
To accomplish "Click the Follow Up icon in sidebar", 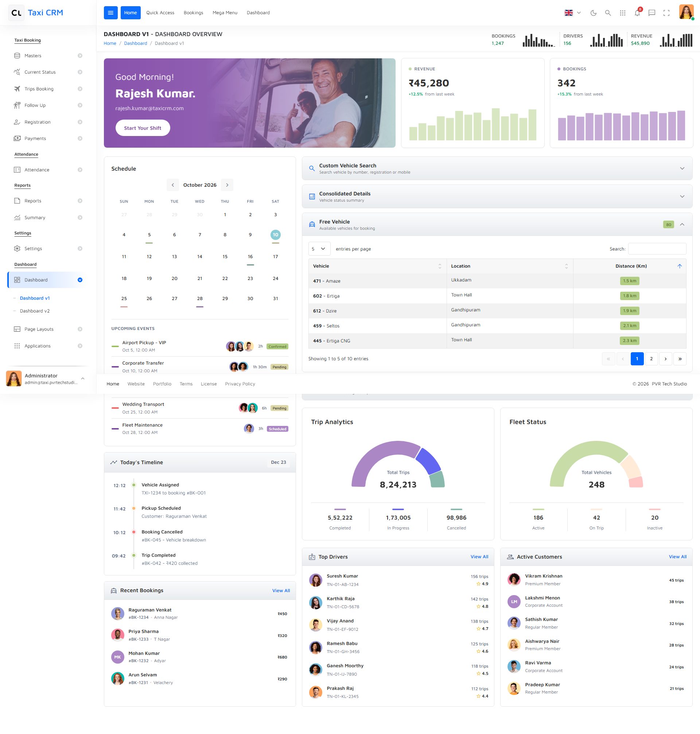I will 17,105.
